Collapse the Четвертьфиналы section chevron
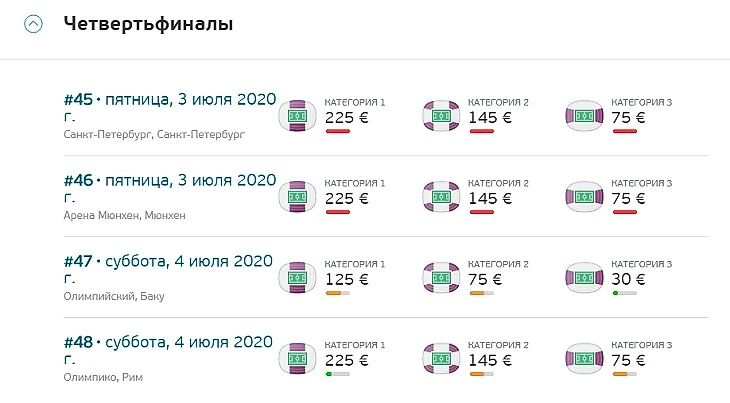The width and height of the screenshot is (730, 403). pos(34,25)
